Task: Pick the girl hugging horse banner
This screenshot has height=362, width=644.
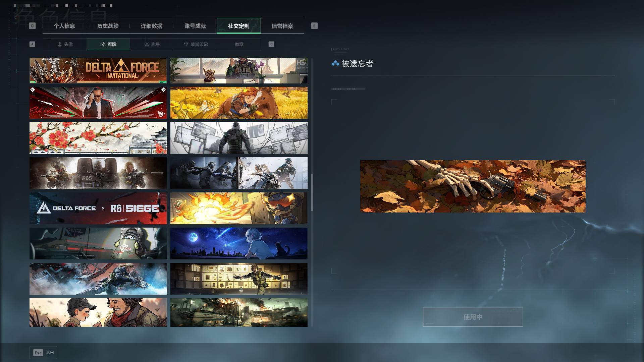Action: (x=239, y=103)
